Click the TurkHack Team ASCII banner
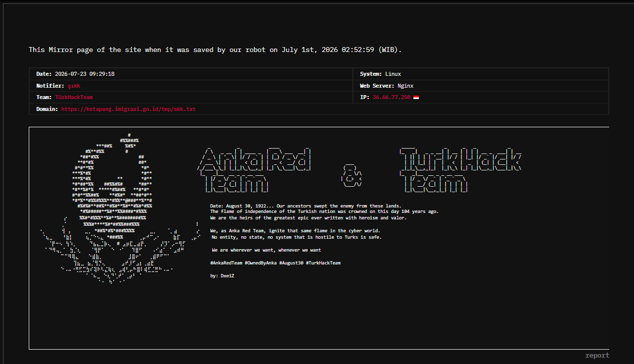Image resolution: width=634 pixels, height=364 pixels. click(x=460, y=170)
